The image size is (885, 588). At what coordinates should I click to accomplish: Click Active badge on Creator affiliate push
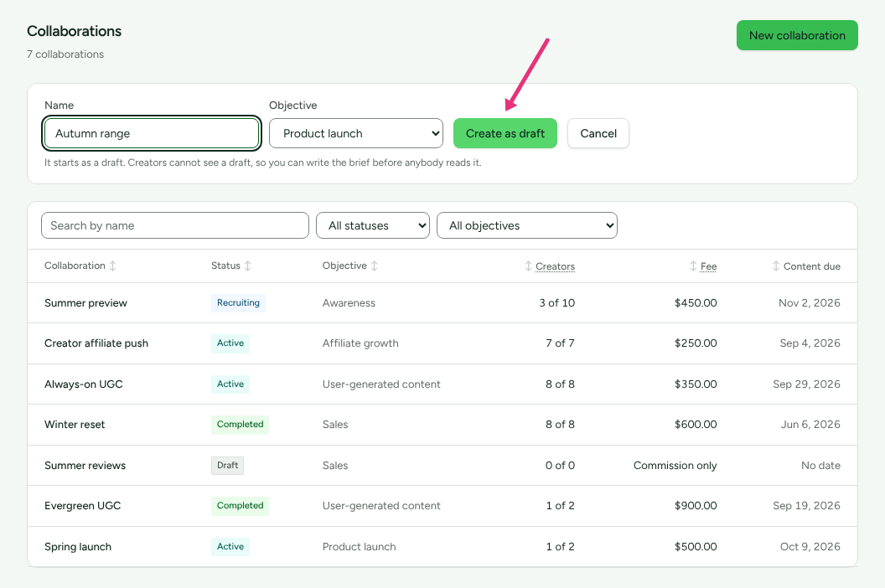click(x=230, y=343)
